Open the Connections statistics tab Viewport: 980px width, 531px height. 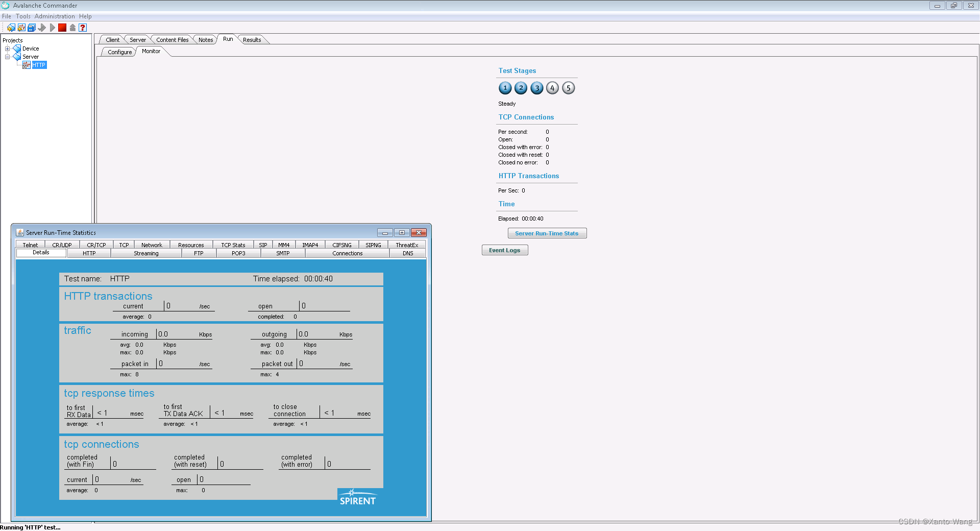click(x=347, y=253)
